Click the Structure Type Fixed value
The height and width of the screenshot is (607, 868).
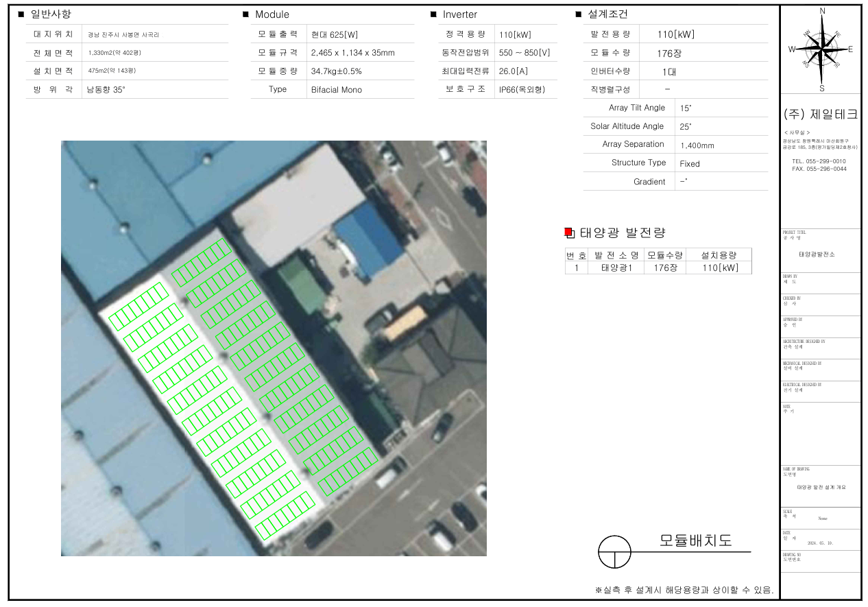coord(690,164)
